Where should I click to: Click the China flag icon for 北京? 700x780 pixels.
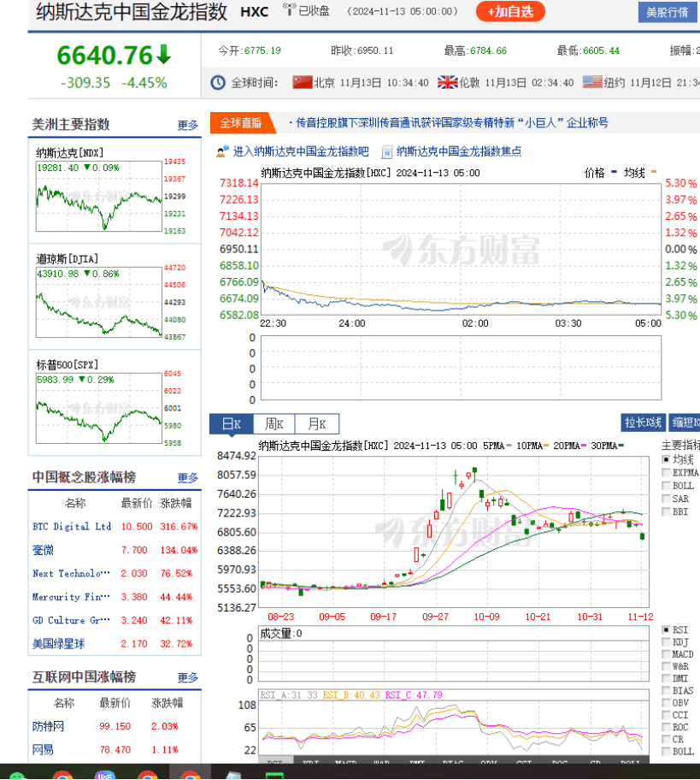coord(303,82)
